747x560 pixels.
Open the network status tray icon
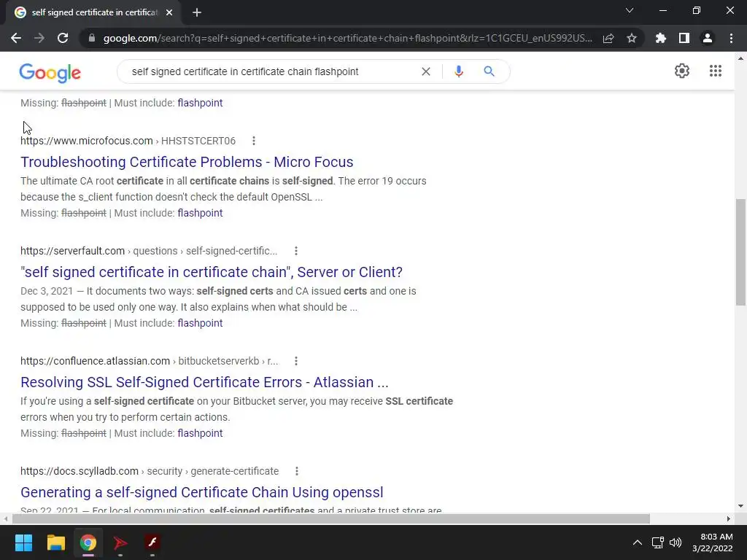(658, 542)
